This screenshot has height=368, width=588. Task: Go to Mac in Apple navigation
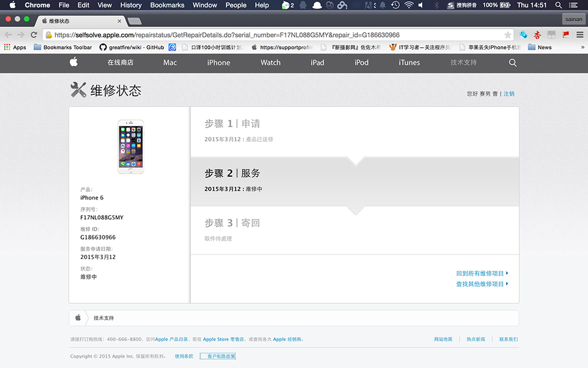170,63
